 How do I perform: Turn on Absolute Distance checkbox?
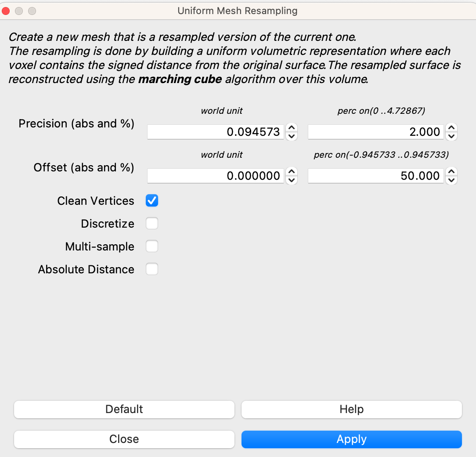(x=152, y=269)
